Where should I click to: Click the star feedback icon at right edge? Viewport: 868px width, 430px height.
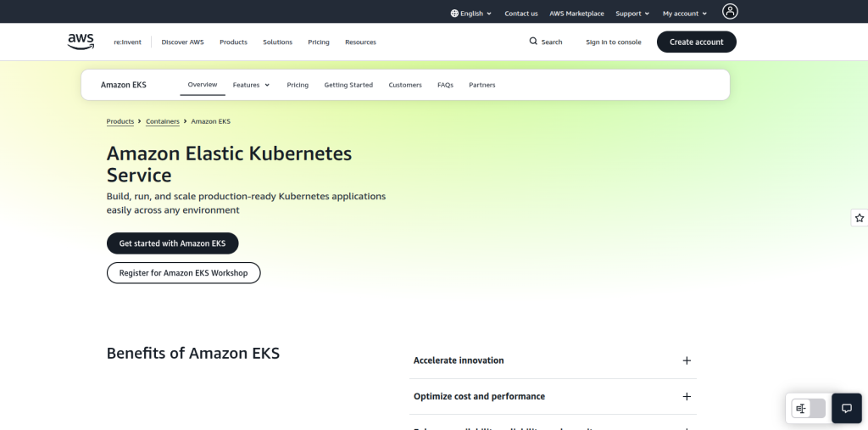point(860,218)
